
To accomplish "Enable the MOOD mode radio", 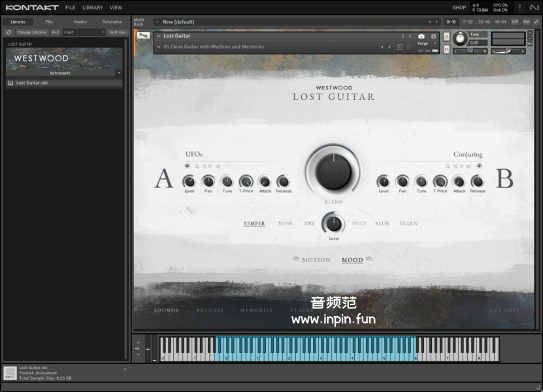I will (369, 259).
